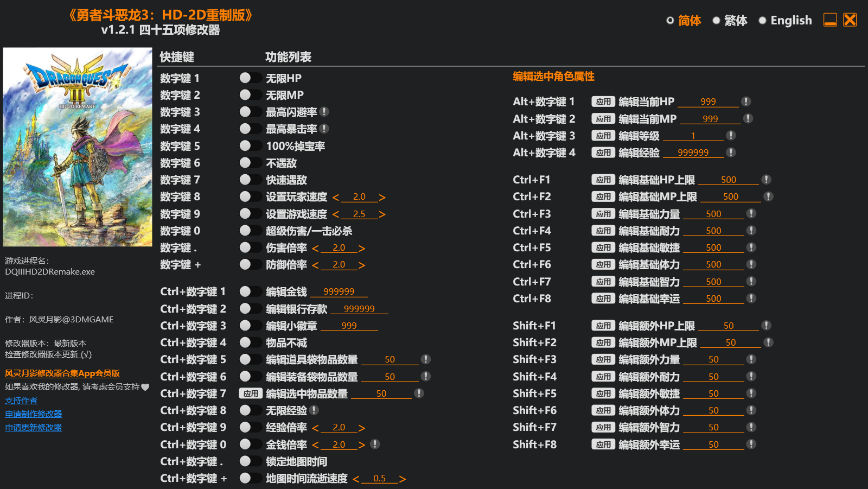The image size is (868, 489).
Task: Decrease 设置游戏速度 with left arrow
Action: tap(336, 214)
